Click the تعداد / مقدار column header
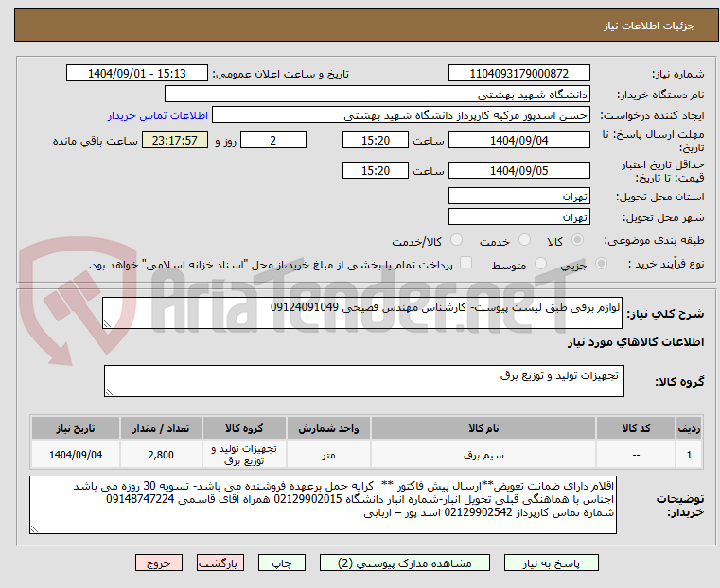The width and height of the screenshot is (720, 588). [x=161, y=428]
